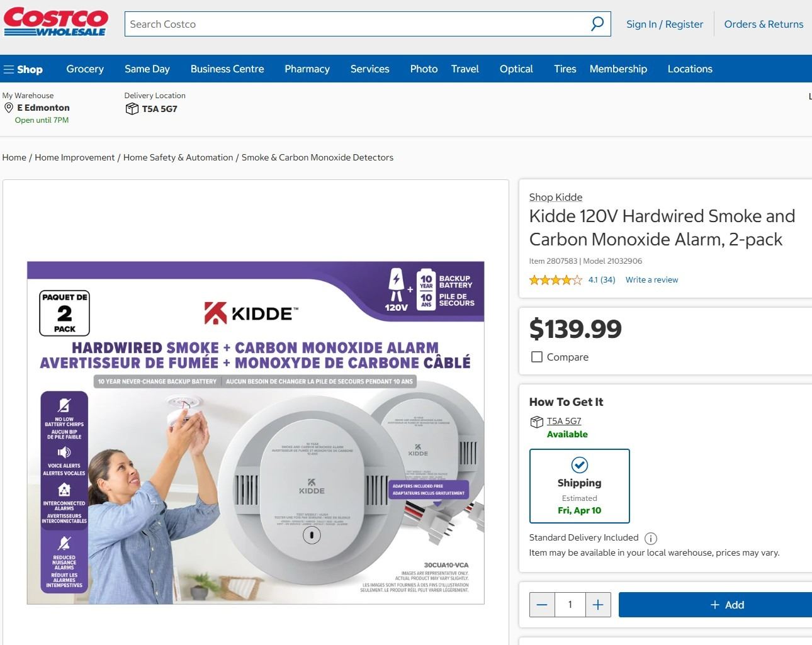Click the delivery location box icon
The image size is (812, 645).
click(x=132, y=109)
